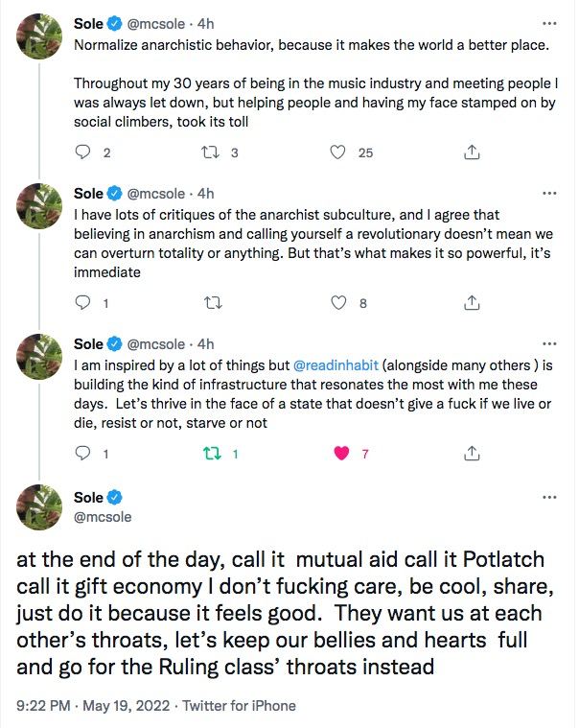
Task: Open more options on the main Potlatch tweet
Action: point(548,497)
